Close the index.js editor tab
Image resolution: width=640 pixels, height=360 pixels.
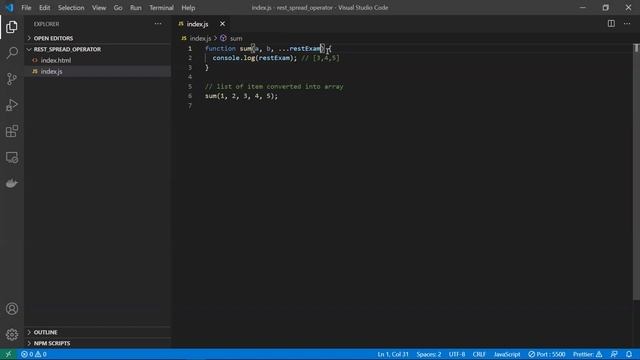tap(222, 24)
